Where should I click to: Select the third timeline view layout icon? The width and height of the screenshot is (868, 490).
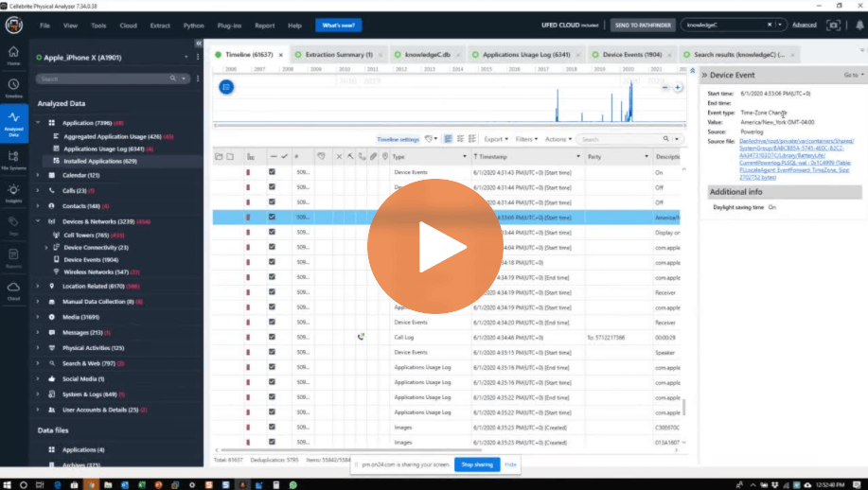tap(472, 139)
